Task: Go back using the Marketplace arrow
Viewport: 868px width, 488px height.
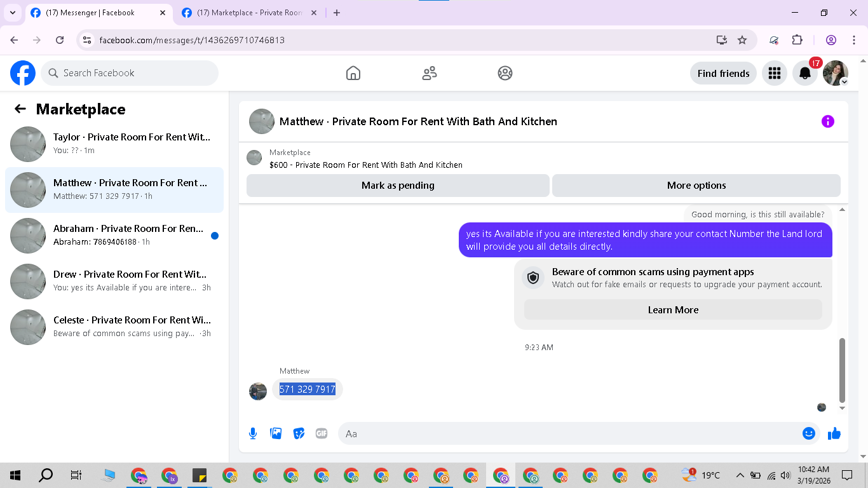Action: pyautogui.click(x=20, y=109)
